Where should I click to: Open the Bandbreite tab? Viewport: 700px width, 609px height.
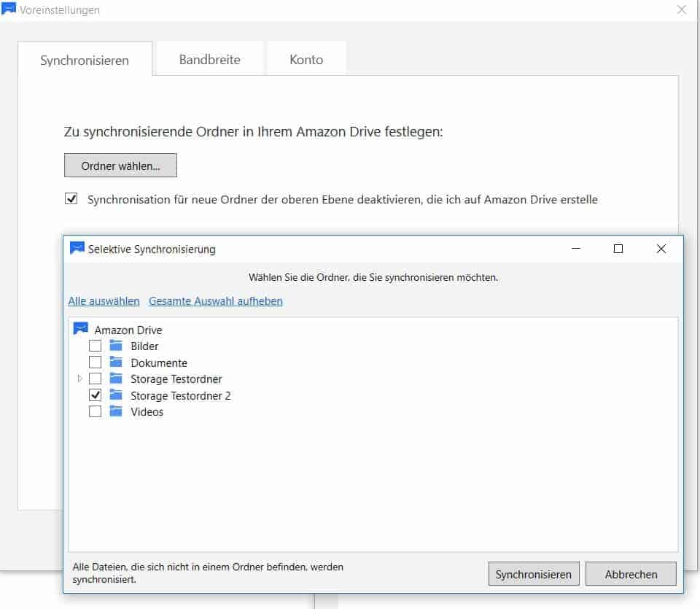(x=209, y=59)
